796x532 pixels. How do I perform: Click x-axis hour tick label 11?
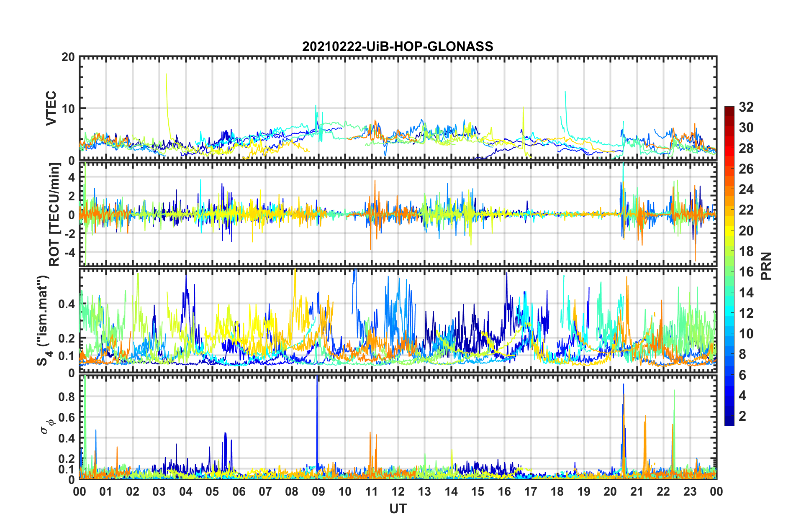[x=372, y=491]
